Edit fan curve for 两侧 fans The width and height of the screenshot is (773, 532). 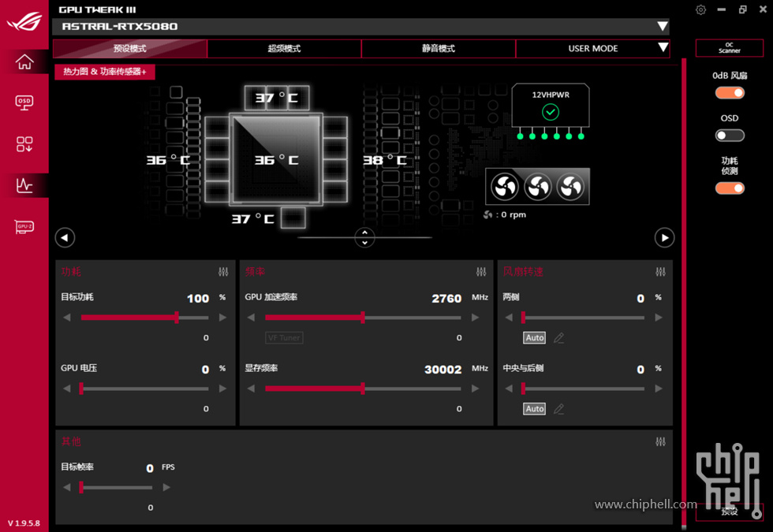point(558,337)
